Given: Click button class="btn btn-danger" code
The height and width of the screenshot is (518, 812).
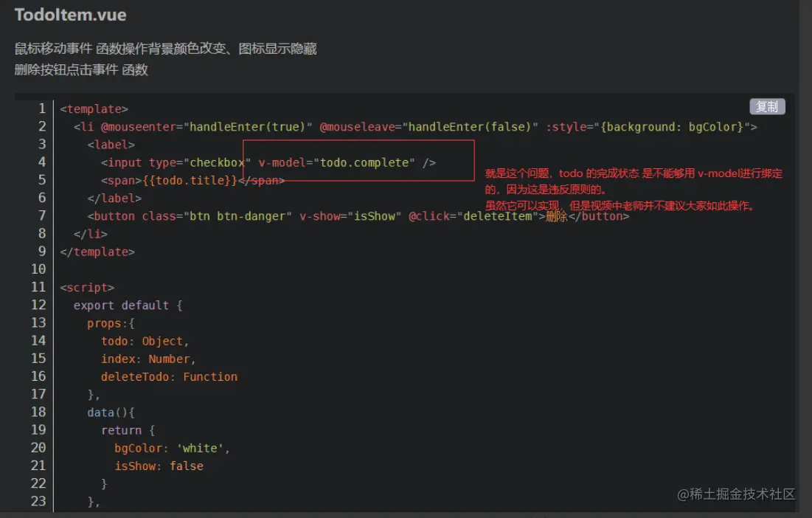Looking at the screenshot, I should 192,216.
